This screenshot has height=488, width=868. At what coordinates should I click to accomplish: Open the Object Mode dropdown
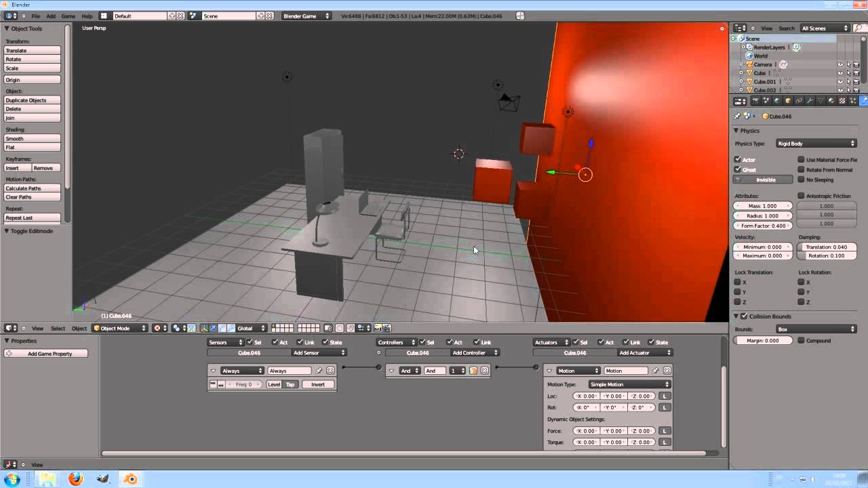click(x=120, y=328)
